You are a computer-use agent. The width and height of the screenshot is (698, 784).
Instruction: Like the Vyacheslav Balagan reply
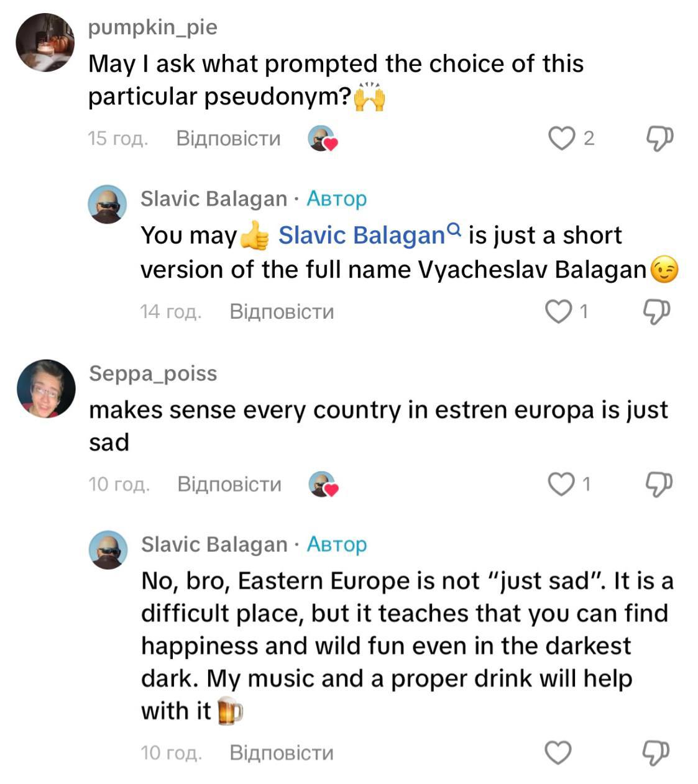click(x=558, y=311)
